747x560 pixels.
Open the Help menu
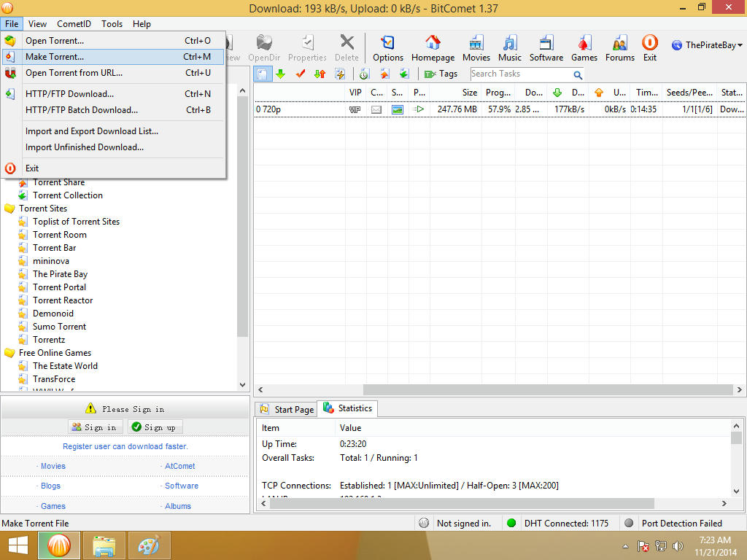click(x=142, y=24)
